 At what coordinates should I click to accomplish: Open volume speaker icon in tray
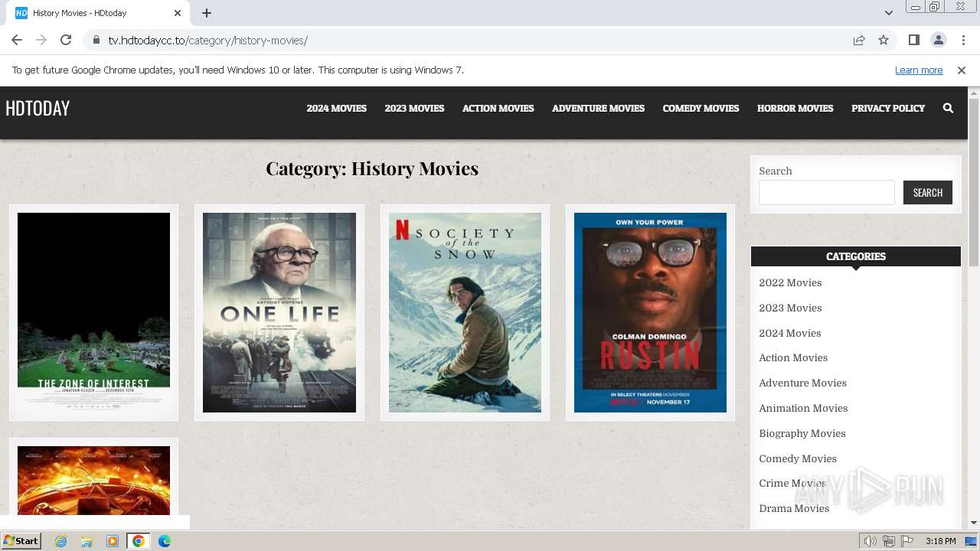point(871,541)
